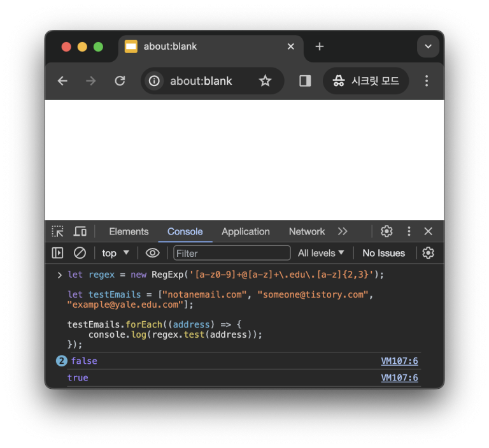
Task: Click the console prompt chevron
Action: tap(59, 275)
